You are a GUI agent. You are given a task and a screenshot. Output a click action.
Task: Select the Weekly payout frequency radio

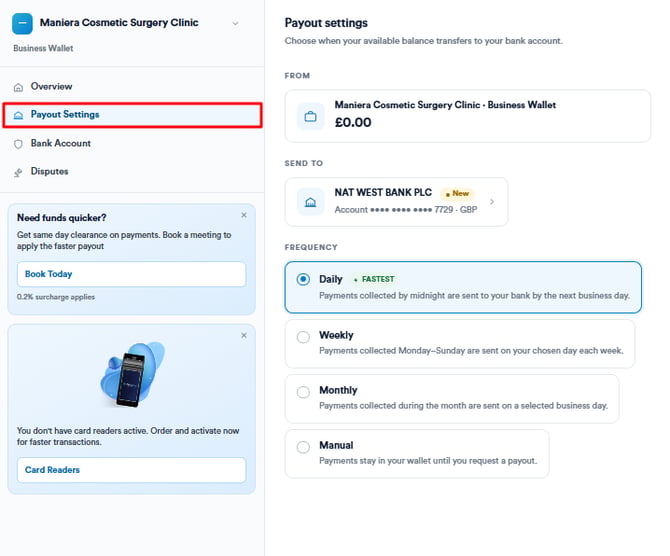(x=303, y=337)
